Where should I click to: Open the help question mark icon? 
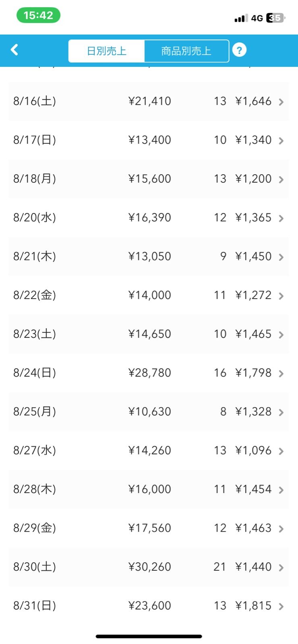239,50
